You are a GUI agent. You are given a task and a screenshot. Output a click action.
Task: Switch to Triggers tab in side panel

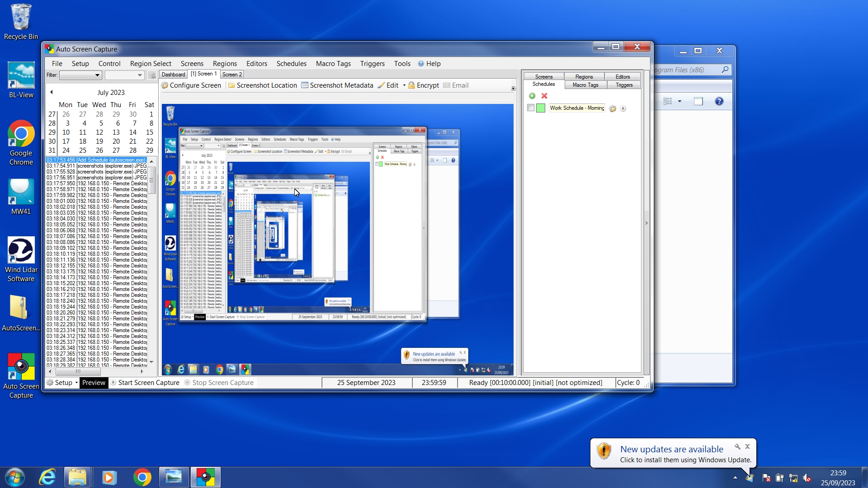[x=624, y=85]
